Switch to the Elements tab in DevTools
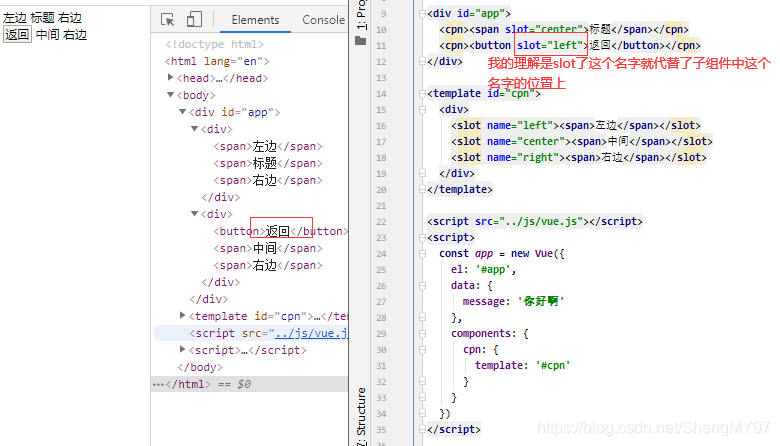 tap(255, 20)
